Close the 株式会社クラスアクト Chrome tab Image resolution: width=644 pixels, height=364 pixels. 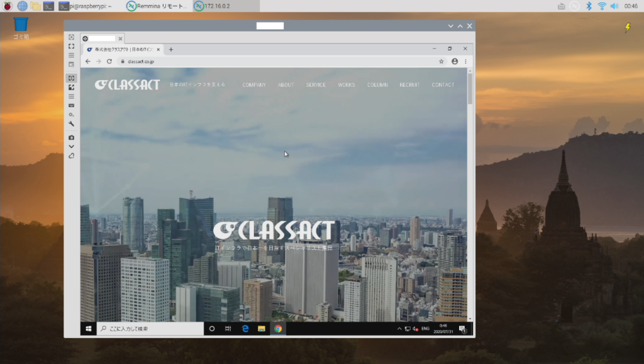158,49
